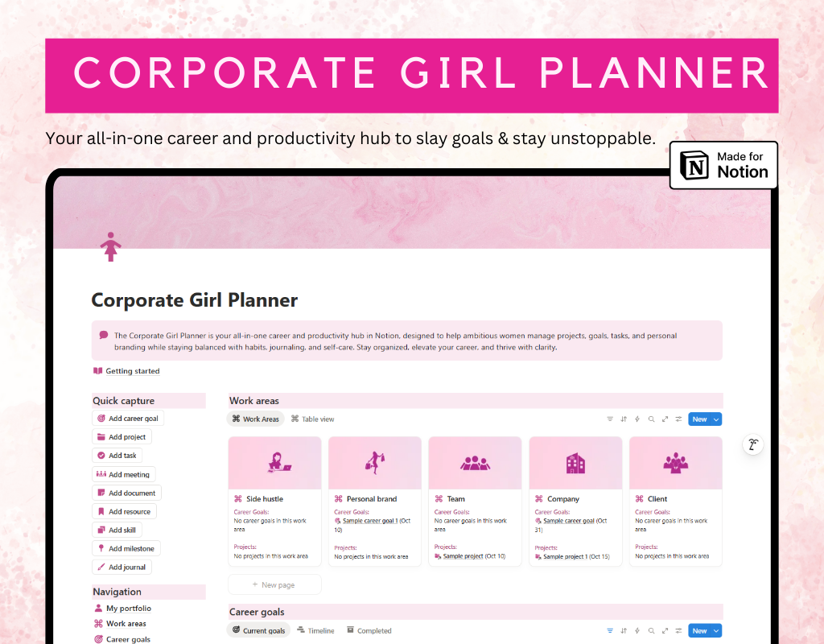Open Work areas database in full page
The height and width of the screenshot is (644, 824).
point(665,419)
